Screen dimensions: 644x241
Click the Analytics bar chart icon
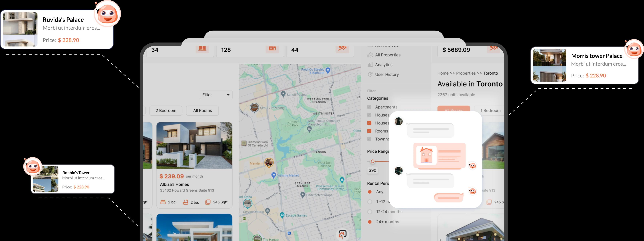370,65
